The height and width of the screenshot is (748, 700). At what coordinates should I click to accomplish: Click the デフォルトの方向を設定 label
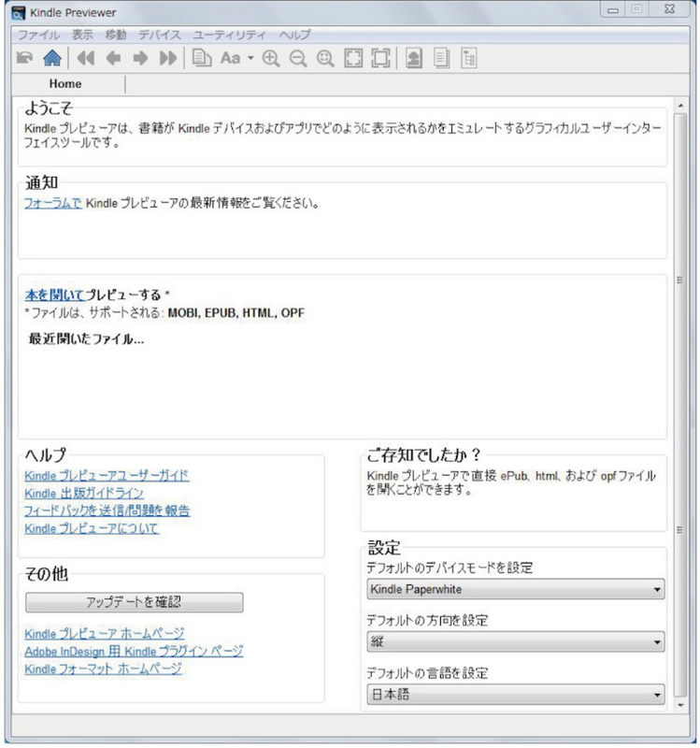427,621
